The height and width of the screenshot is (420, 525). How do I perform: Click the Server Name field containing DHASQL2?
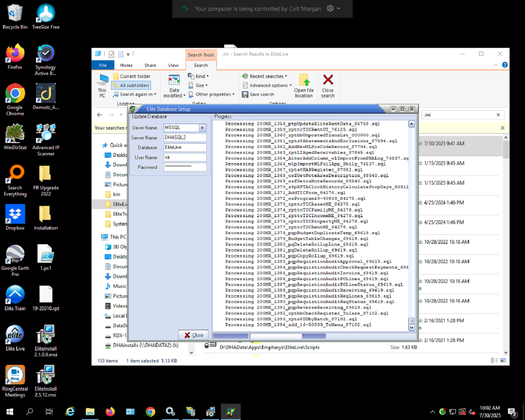click(185, 138)
